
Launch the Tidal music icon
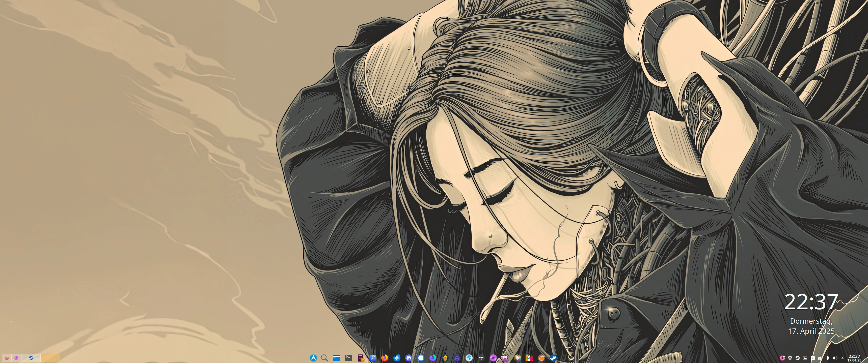[481, 358]
